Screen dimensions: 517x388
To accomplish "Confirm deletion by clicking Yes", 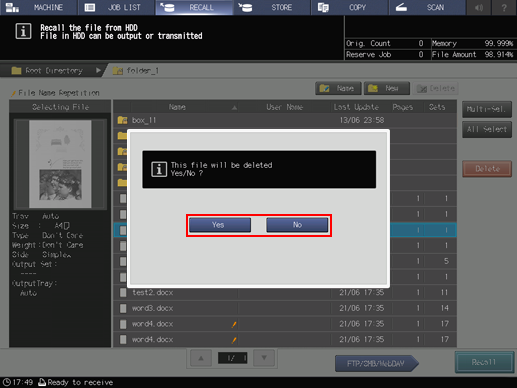I will pos(220,225).
